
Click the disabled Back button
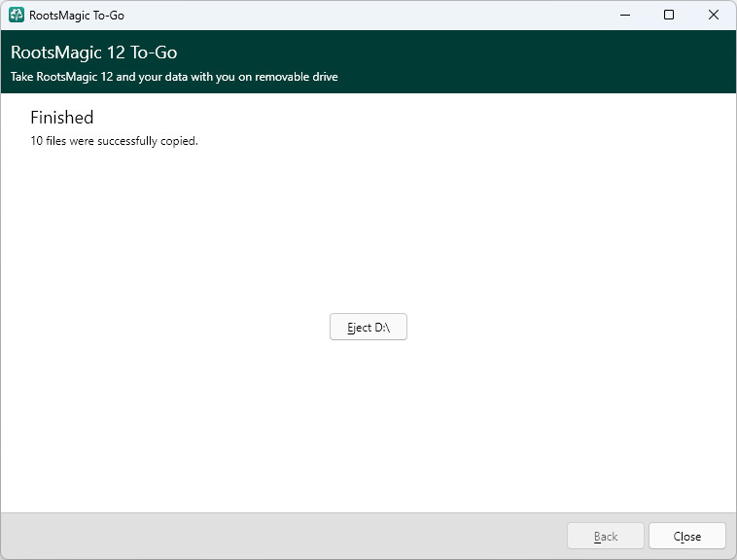click(606, 536)
